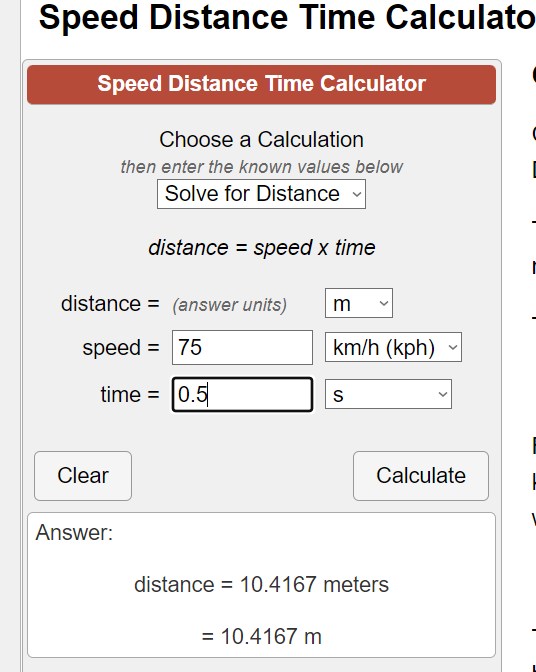Click the Clear button
The image size is (536, 672).
click(83, 476)
